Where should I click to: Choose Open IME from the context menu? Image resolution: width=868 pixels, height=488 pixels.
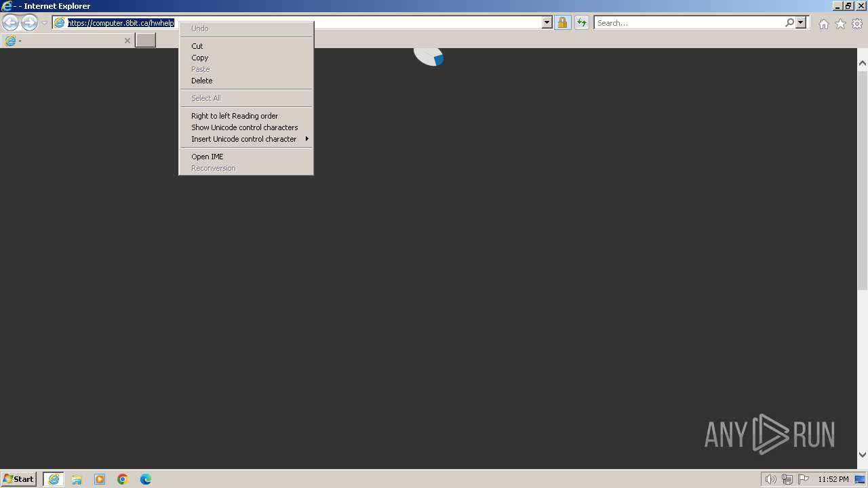pos(246,157)
